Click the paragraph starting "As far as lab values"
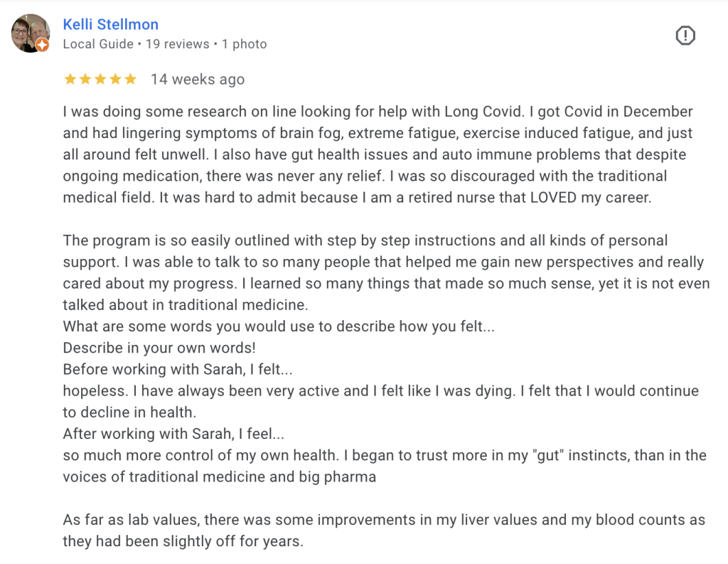Image resolution: width=728 pixels, height=564 pixels. click(384, 531)
